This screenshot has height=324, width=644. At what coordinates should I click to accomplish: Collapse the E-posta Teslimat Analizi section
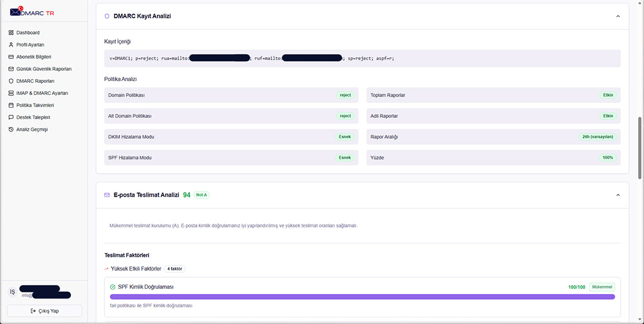[x=618, y=195]
